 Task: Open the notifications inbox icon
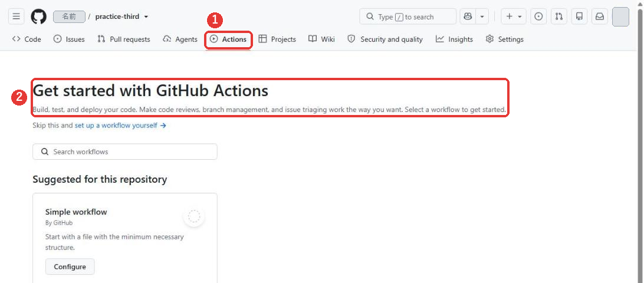click(x=600, y=17)
